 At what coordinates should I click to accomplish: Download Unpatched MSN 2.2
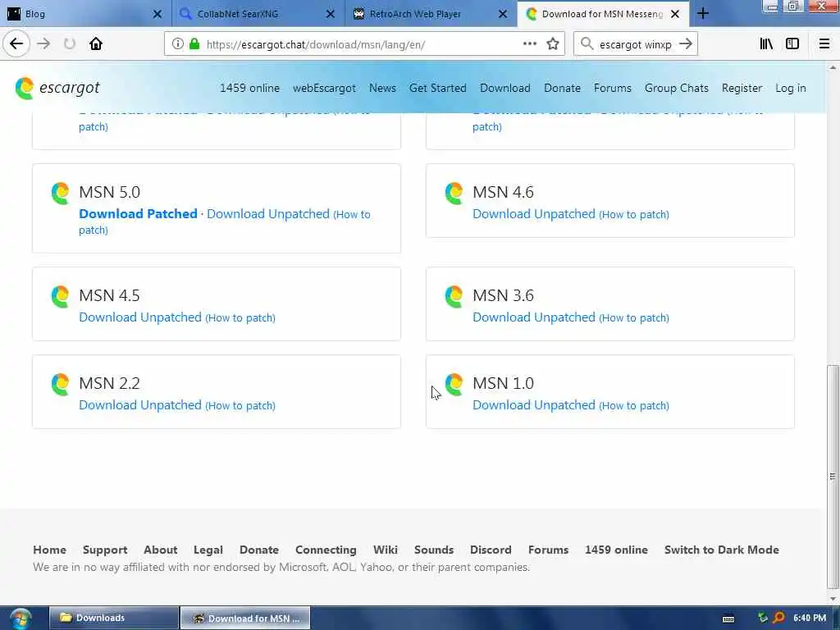tap(140, 405)
